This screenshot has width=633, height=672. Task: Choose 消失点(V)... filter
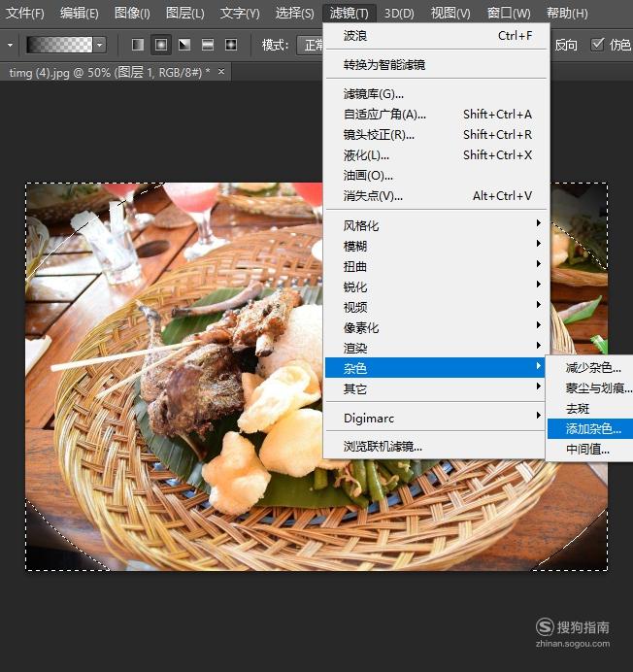click(x=436, y=196)
